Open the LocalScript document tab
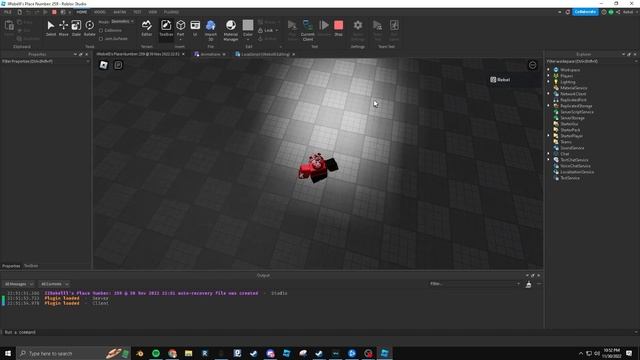This screenshot has height=360, width=640. [x=265, y=54]
